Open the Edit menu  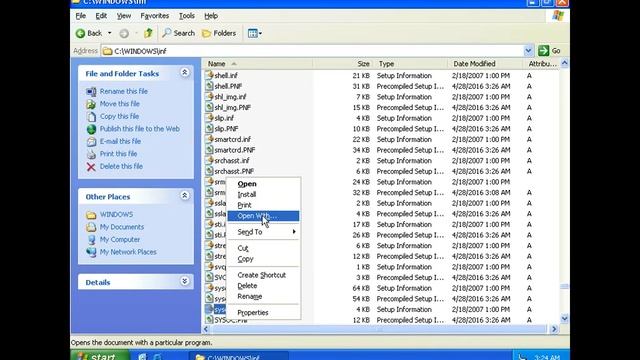point(101,16)
